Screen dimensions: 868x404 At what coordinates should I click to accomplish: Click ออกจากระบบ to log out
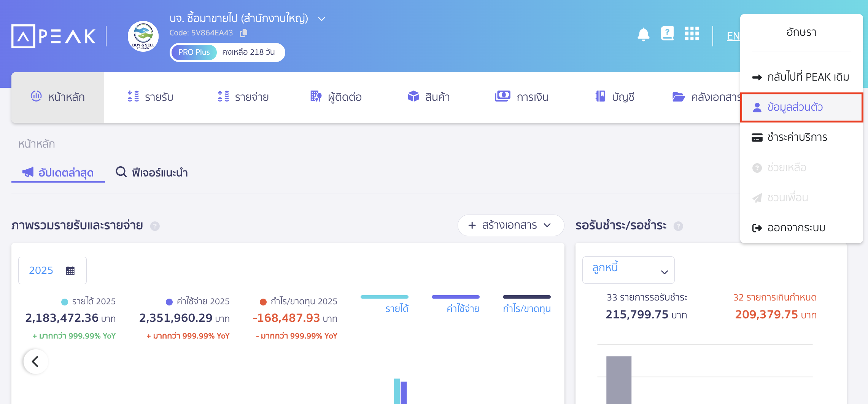coord(796,228)
